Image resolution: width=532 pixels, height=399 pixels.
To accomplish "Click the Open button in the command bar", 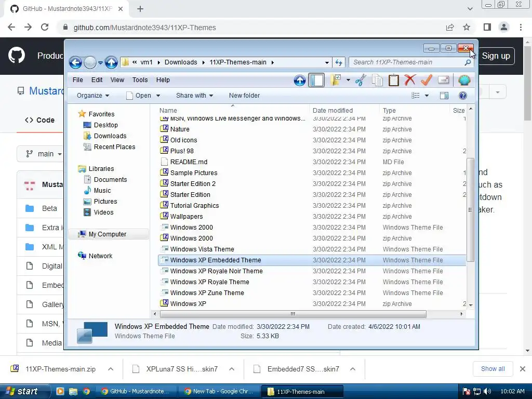I will tap(138, 96).
